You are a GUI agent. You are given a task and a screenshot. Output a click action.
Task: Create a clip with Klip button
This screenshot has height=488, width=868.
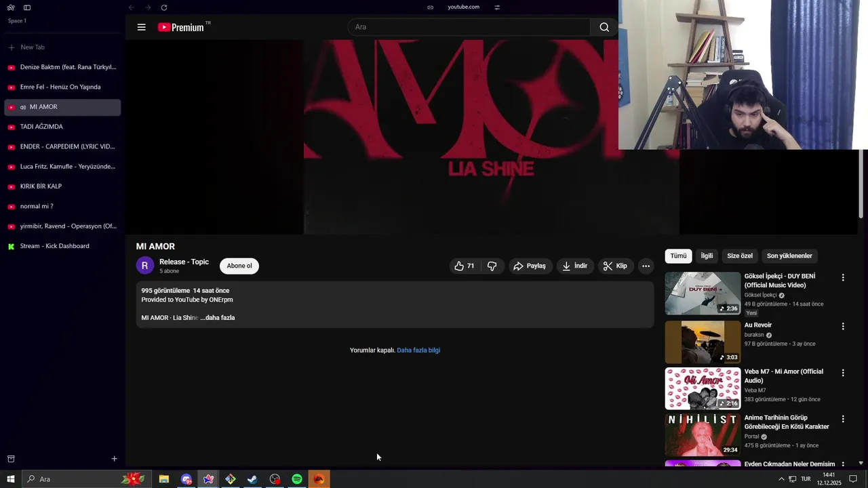click(615, 266)
